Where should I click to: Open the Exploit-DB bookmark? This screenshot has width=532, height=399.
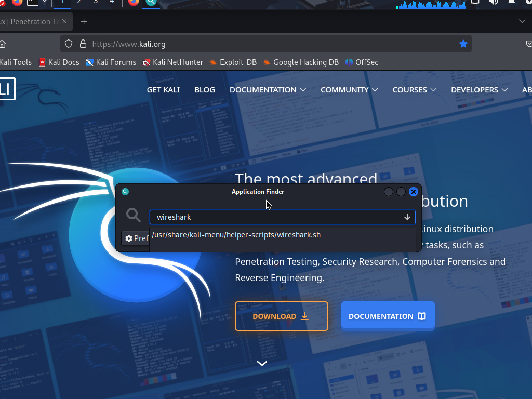[x=233, y=62]
